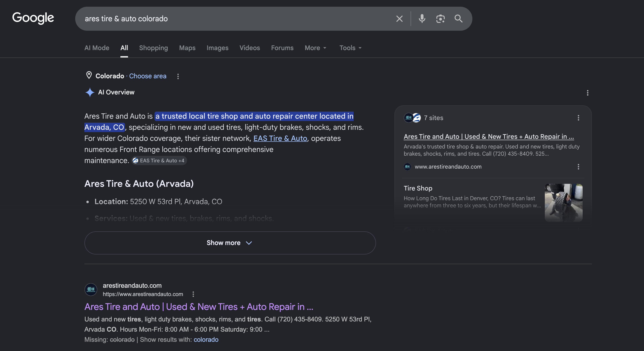Screen dimensions: 644x351
Task: Click the Ares Tire & Auto (Arvada) heading
Action: click(x=139, y=184)
